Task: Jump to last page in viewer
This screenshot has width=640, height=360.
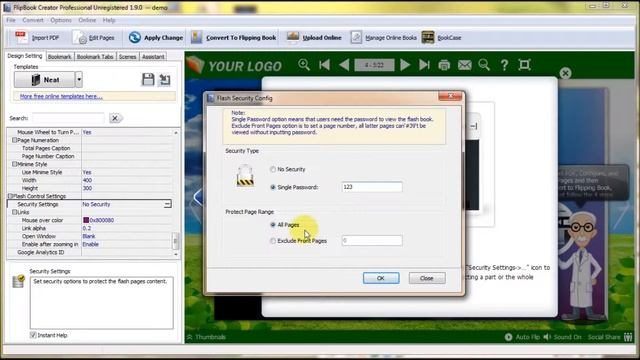Action: tap(424, 64)
